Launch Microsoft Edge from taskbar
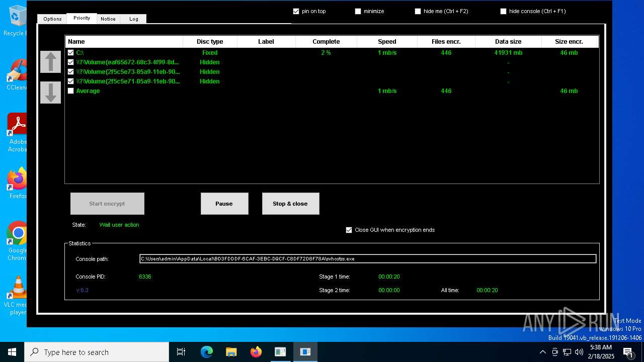Image resolution: width=644 pixels, height=362 pixels. pos(207,352)
